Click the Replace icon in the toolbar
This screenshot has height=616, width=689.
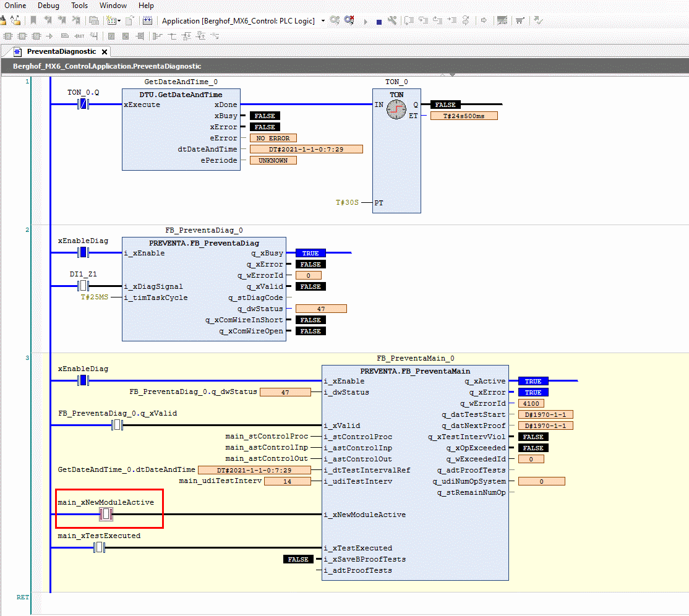[x=15, y=20]
